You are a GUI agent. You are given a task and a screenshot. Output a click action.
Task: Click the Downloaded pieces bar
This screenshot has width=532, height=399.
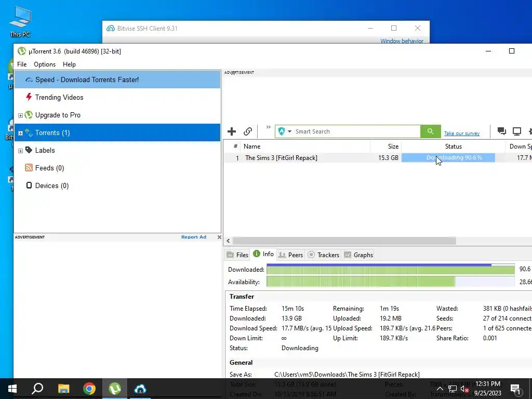(x=391, y=269)
